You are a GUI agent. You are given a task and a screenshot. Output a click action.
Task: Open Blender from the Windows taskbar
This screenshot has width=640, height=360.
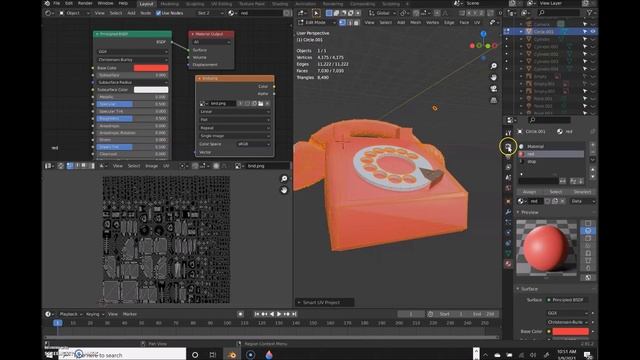(231, 355)
